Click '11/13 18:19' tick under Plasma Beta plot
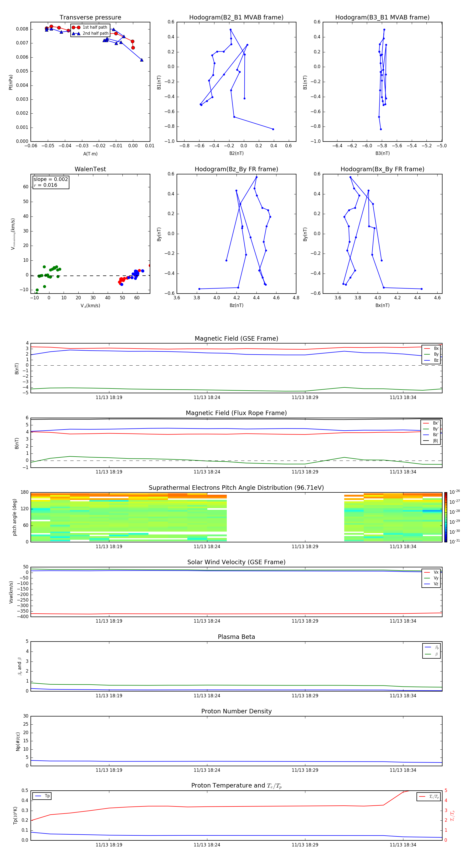 109,696
